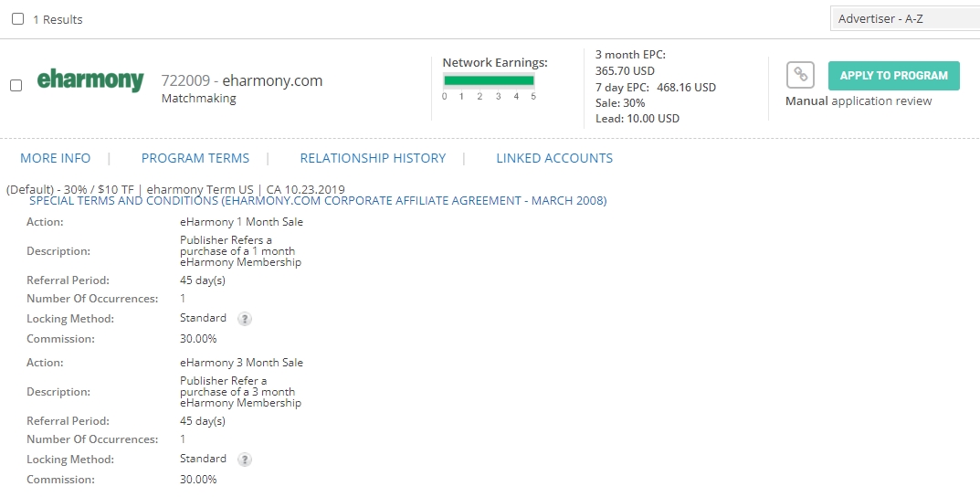Viewport: 980px width, 497px height.
Task: Switch to the More Info tab
Action: (x=55, y=158)
